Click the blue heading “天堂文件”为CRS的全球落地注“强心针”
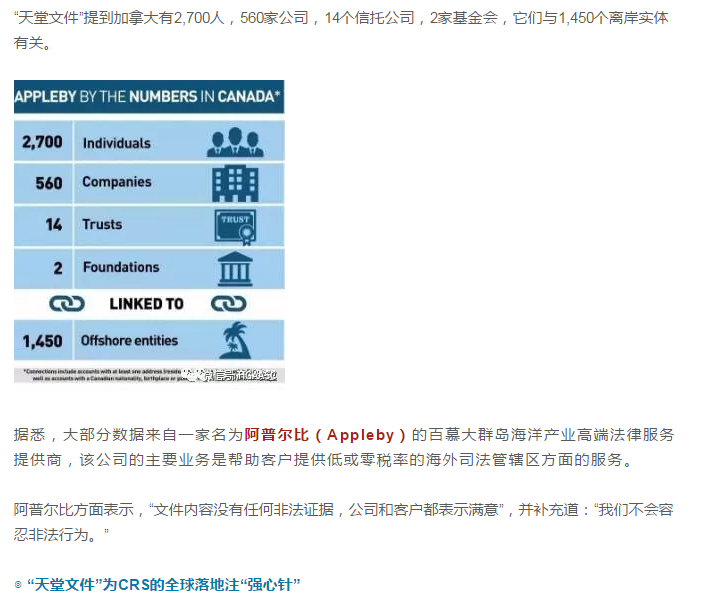 (164, 585)
